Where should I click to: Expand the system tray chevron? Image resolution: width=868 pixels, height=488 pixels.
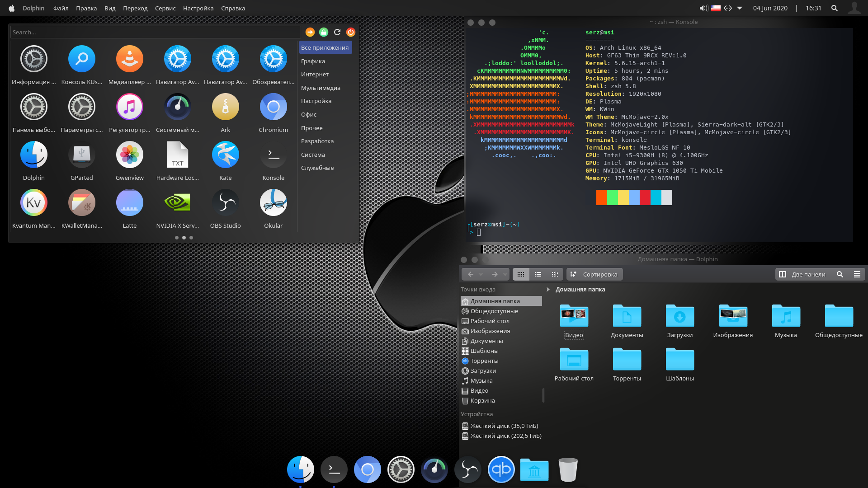pos(740,8)
